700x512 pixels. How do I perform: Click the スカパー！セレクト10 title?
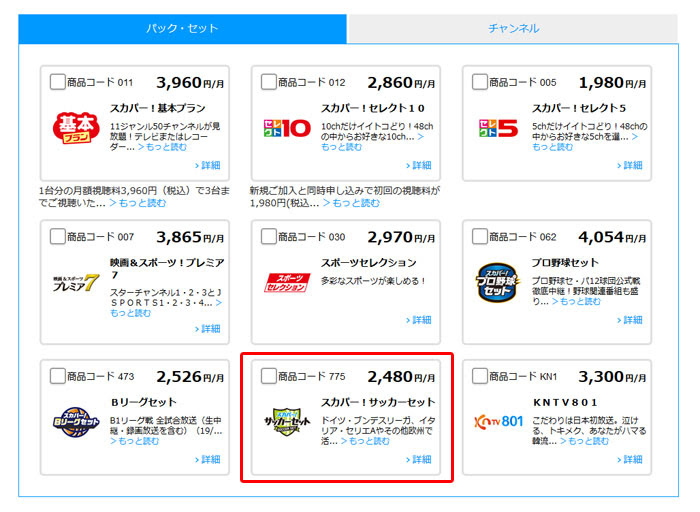373,108
